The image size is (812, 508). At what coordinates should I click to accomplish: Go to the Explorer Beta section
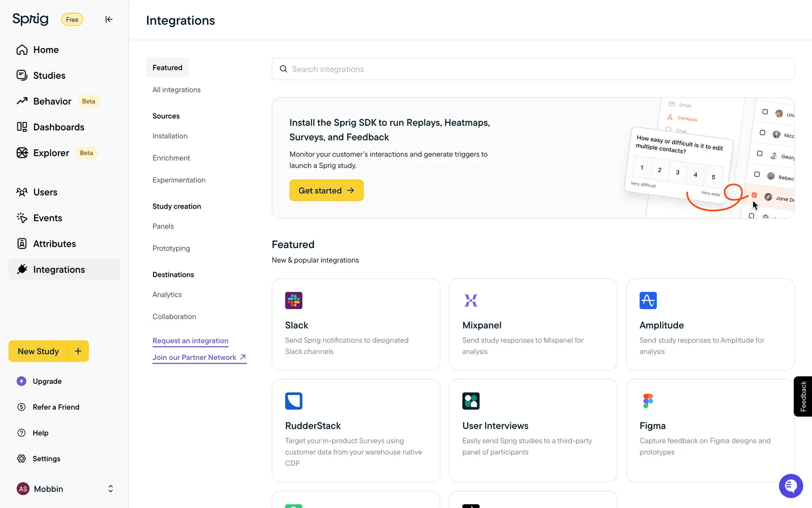pyautogui.click(x=51, y=153)
